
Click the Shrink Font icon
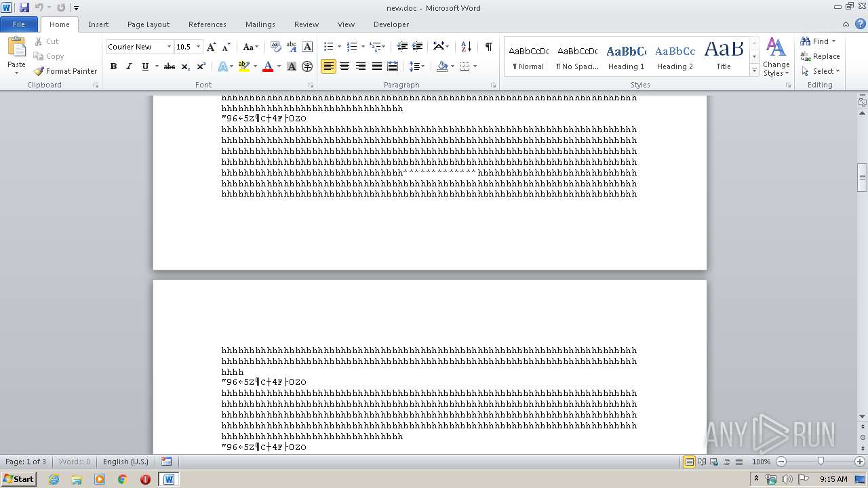pyautogui.click(x=226, y=47)
